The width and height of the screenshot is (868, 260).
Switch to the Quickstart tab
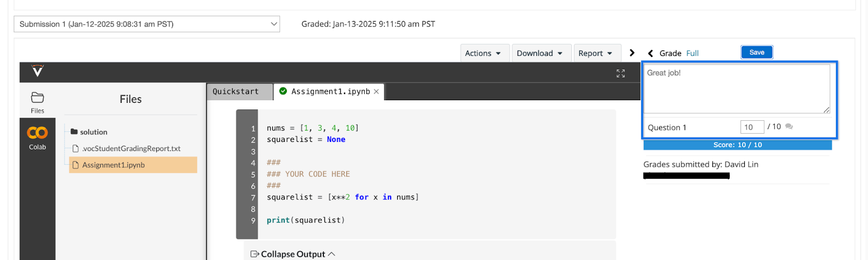click(x=239, y=92)
